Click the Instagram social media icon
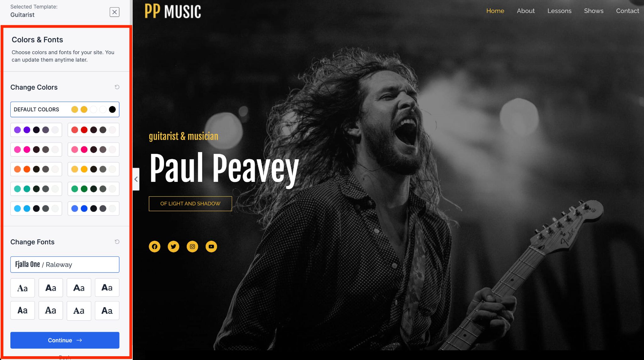 [x=192, y=246]
